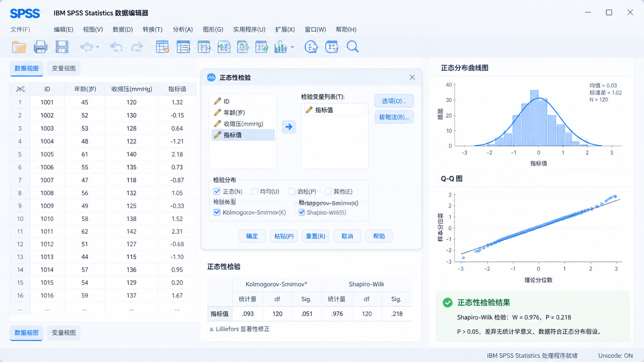This screenshot has height=362, width=644.
Task: Enable the 均匀(U) checkbox
Action: click(254, 191)
